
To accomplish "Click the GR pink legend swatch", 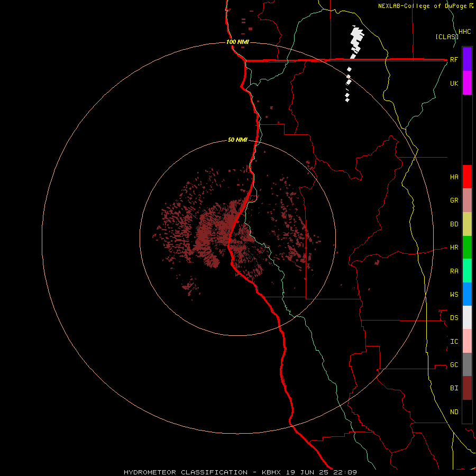I will tap(467, 200).
